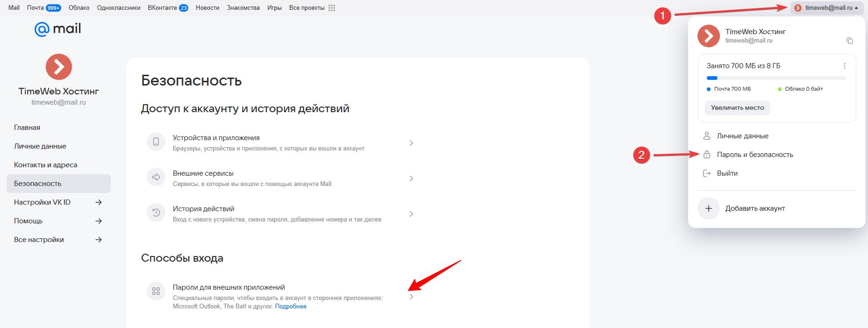Open Игры in the top bar
The image size is (868, 328).
tap(274, 8)
